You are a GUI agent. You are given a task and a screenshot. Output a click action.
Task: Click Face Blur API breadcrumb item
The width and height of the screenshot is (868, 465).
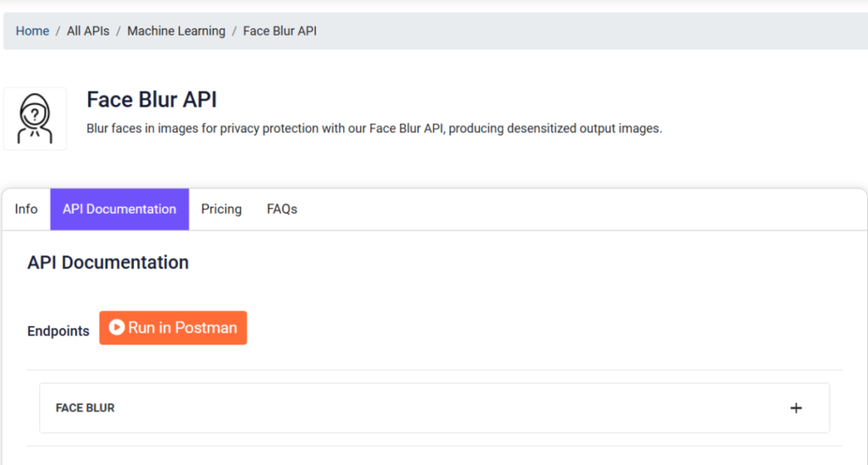click(x=280, y=31)
